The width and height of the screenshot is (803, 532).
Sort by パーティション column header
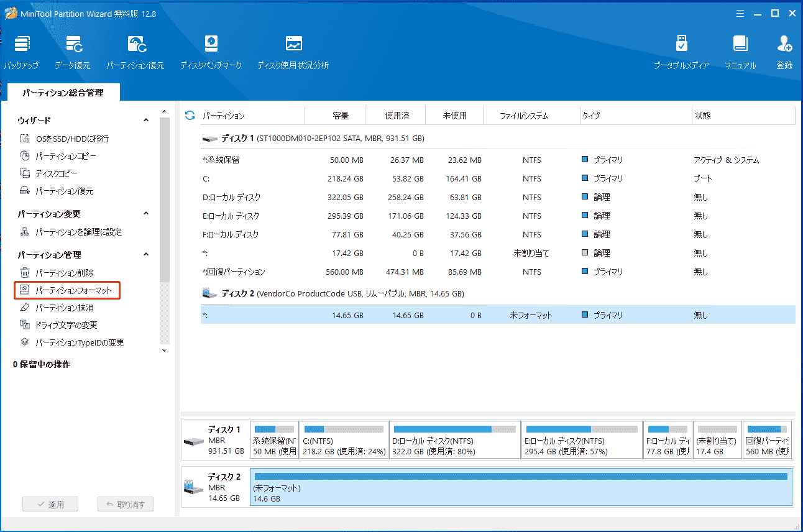click(x=252, y=116)
